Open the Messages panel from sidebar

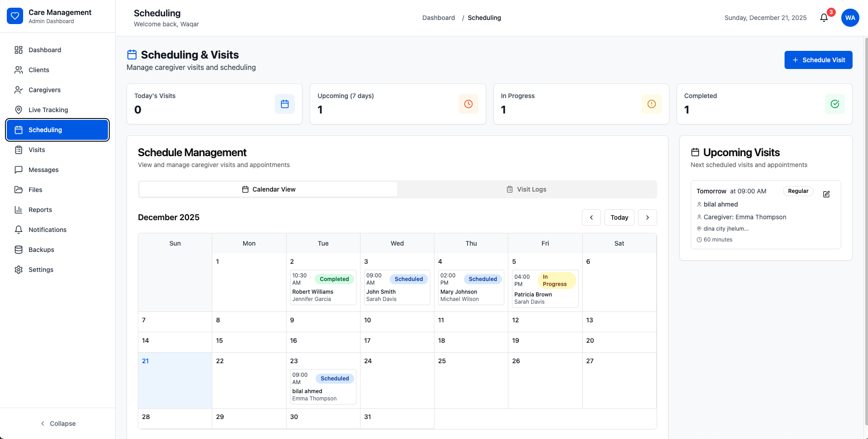(43, 170)
